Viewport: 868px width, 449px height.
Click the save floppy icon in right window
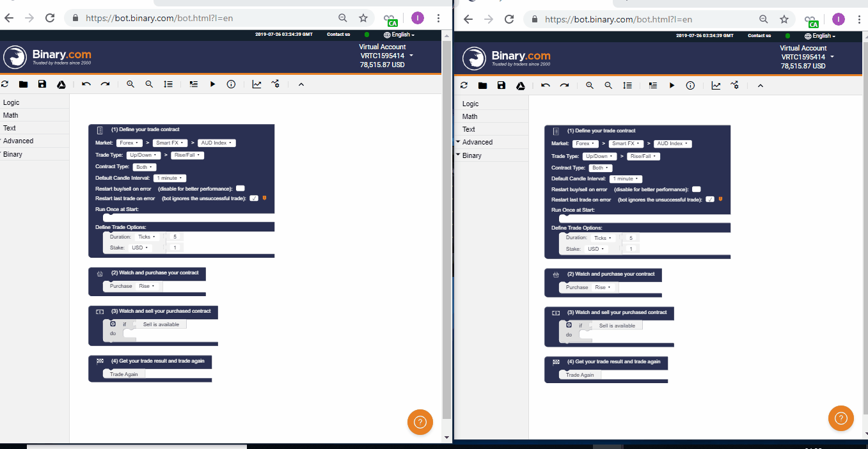click(501, 86)
